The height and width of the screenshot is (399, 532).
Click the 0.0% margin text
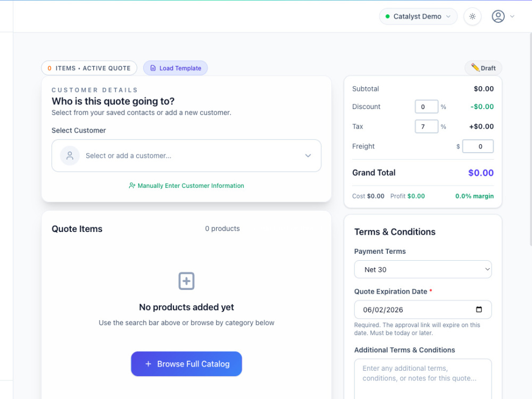475,196
